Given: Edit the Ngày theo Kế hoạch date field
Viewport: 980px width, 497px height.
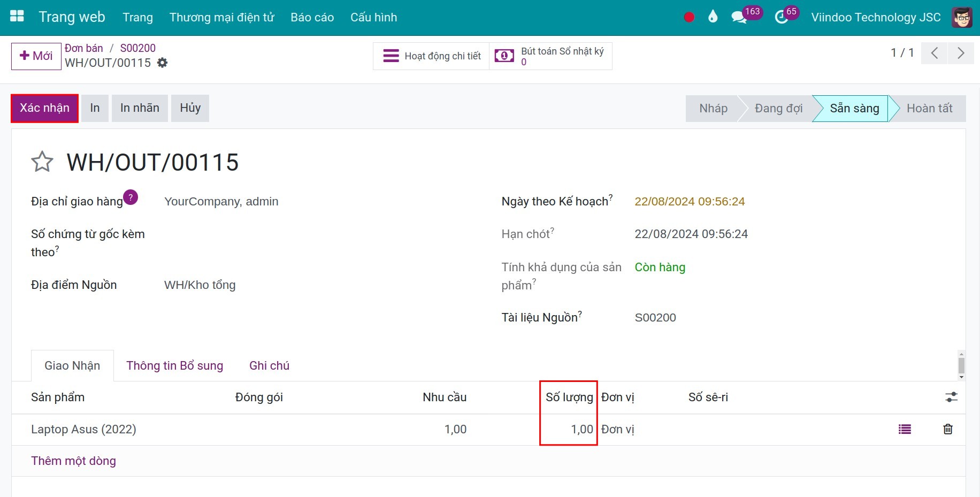Looking at the screenshot, I should pyautogui.click(x=690, y=202).
